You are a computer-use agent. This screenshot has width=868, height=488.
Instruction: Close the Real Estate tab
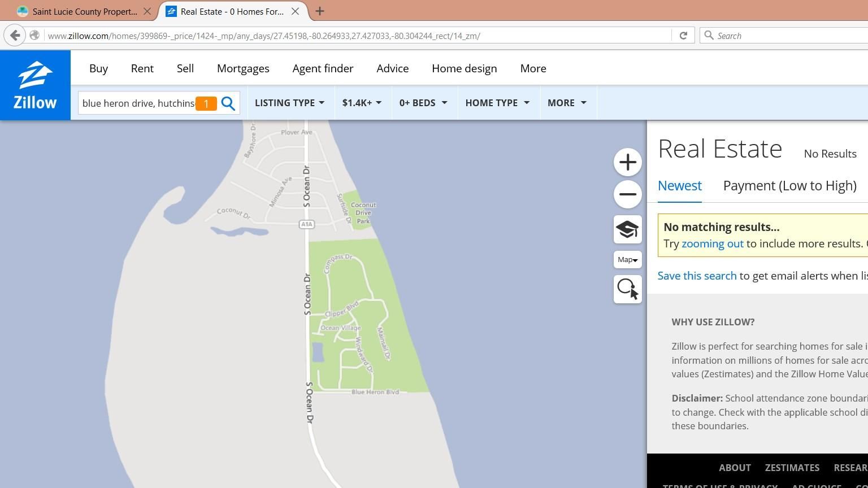[x=295, y=11]
